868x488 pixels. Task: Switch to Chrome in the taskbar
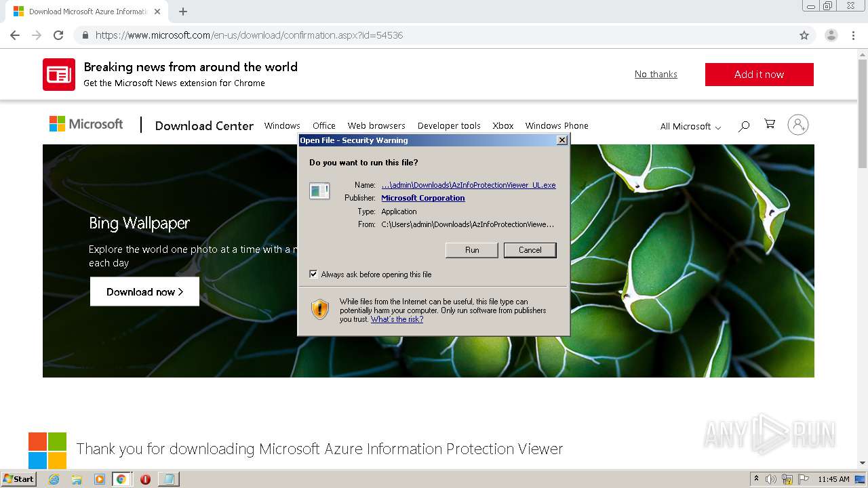121,479
